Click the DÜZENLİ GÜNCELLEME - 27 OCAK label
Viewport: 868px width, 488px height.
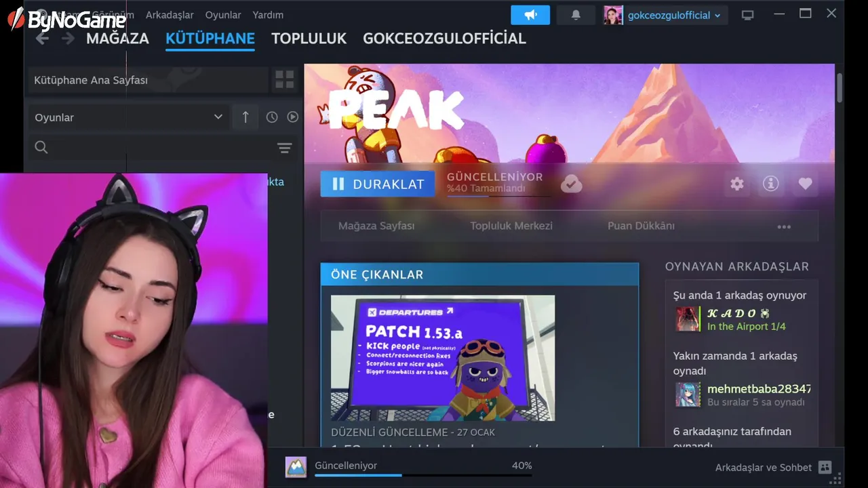(x=413, y=432)
